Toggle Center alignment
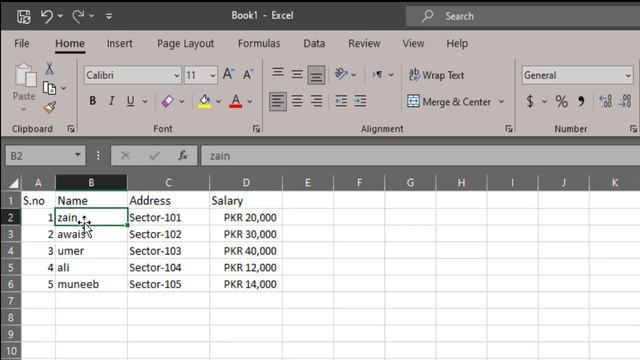Image resolution: width=640 pixels, height=360 pixels. [x=297, y=101]
